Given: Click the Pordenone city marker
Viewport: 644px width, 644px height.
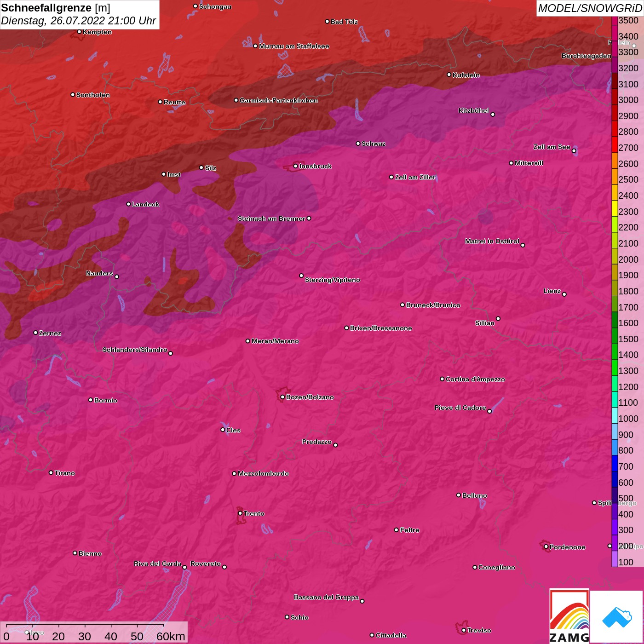Looking at the screenshot, I should 546,547.
